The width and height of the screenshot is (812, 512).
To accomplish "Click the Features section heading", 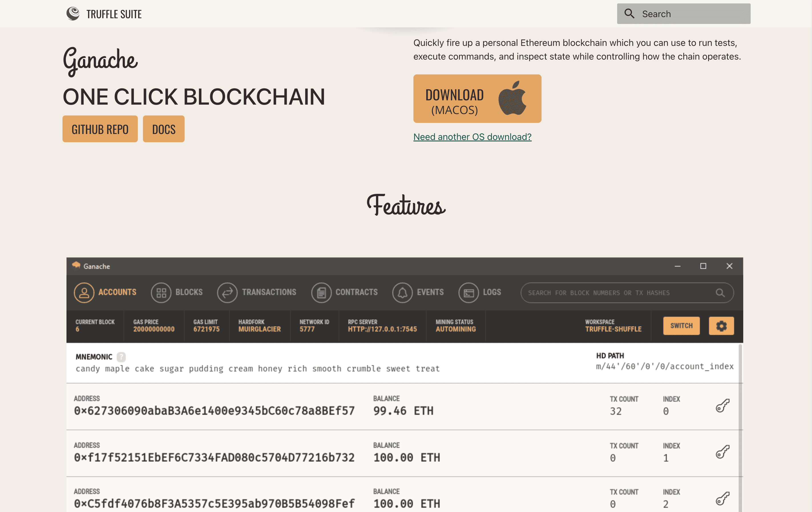I will pos(406,204).
